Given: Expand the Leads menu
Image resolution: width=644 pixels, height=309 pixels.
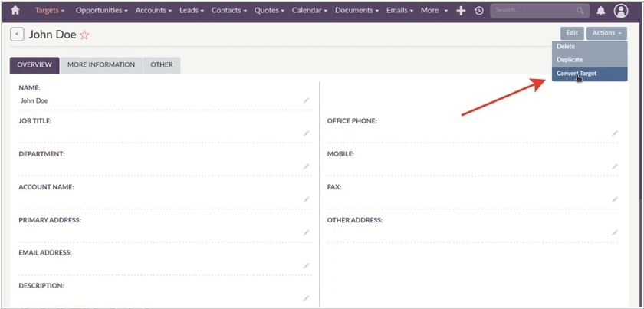Looking at the screenshot, I should click(192, 11).
